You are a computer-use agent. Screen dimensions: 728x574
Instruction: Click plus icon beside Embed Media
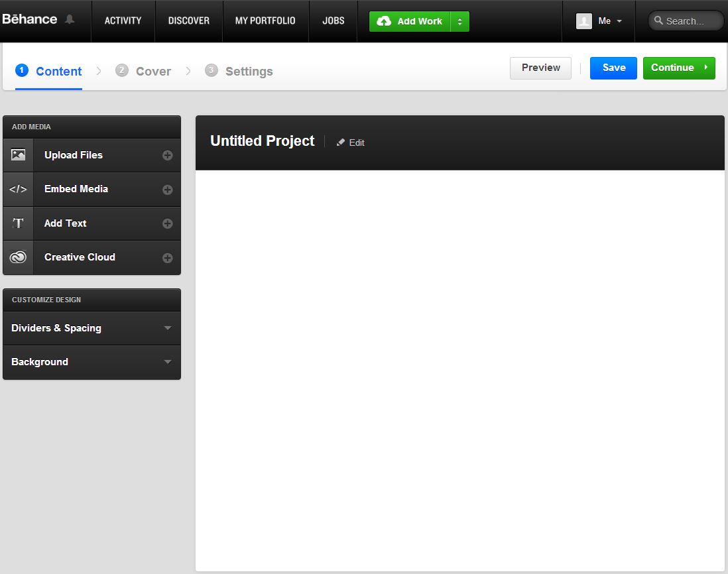coord(168,190)
